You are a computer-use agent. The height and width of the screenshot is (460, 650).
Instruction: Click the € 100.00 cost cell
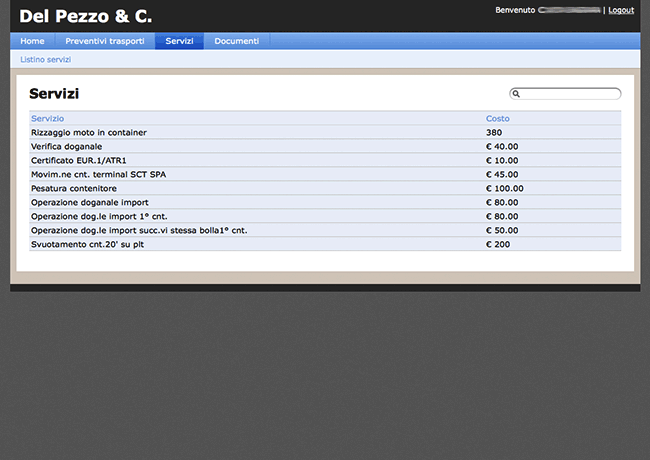504,188
